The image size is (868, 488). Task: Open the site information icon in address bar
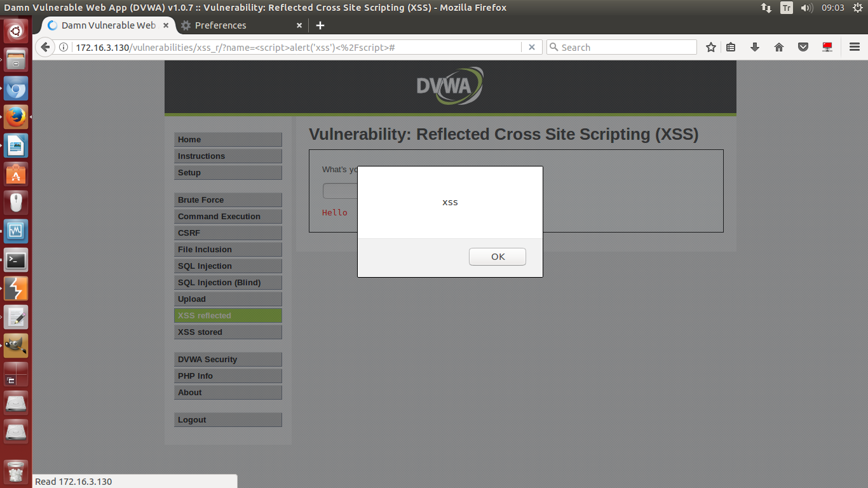[x=64, y=48]
